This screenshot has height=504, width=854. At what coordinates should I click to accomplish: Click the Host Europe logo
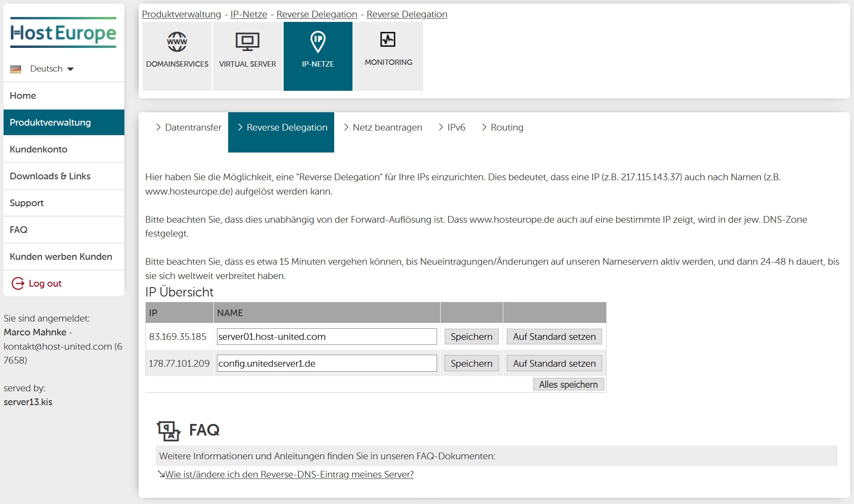coord(63,33)
